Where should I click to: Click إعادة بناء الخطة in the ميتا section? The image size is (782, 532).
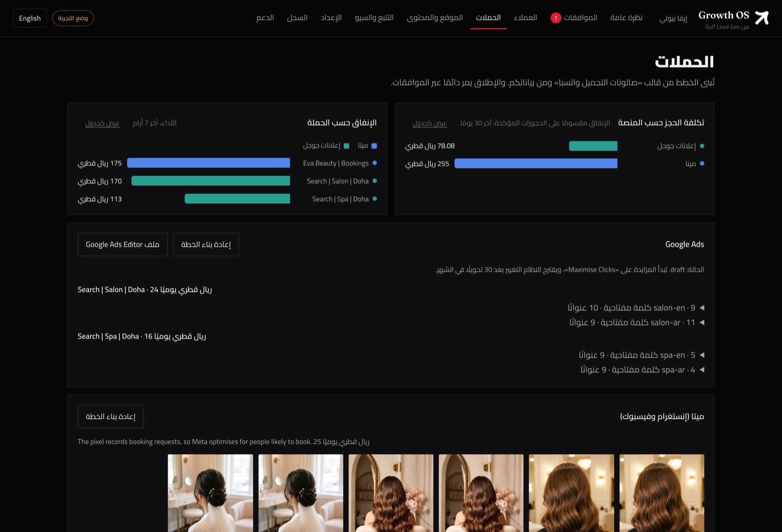click(x=111, y=416)
